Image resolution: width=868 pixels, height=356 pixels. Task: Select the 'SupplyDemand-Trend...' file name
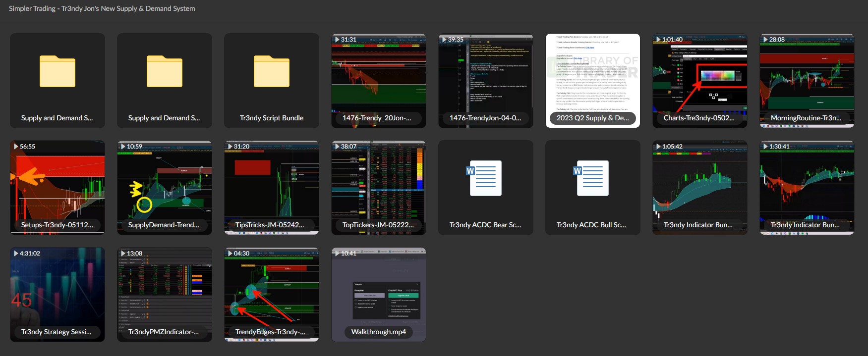pyautogui.click(x=164, y=225)
